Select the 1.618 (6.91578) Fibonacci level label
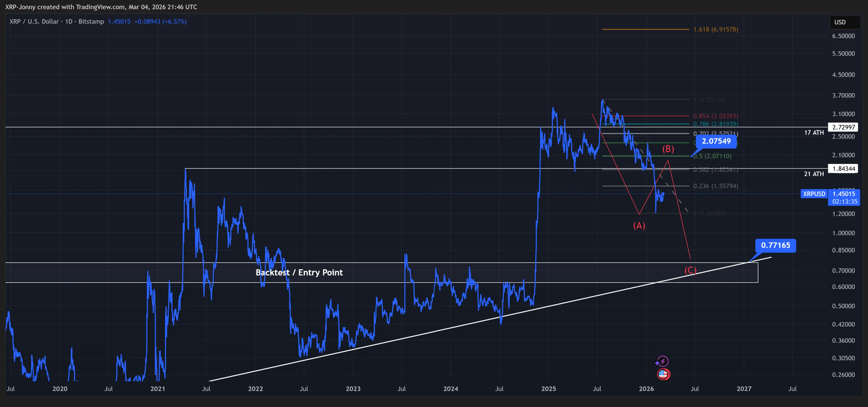This screenshot has height=407, width=868. (x=715, y=29)
